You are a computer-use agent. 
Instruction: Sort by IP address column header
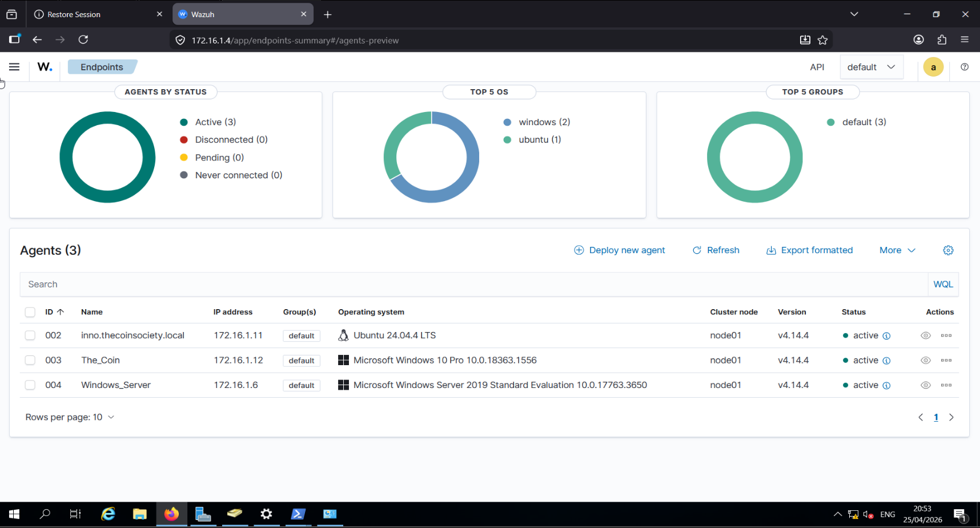point(233,312)
